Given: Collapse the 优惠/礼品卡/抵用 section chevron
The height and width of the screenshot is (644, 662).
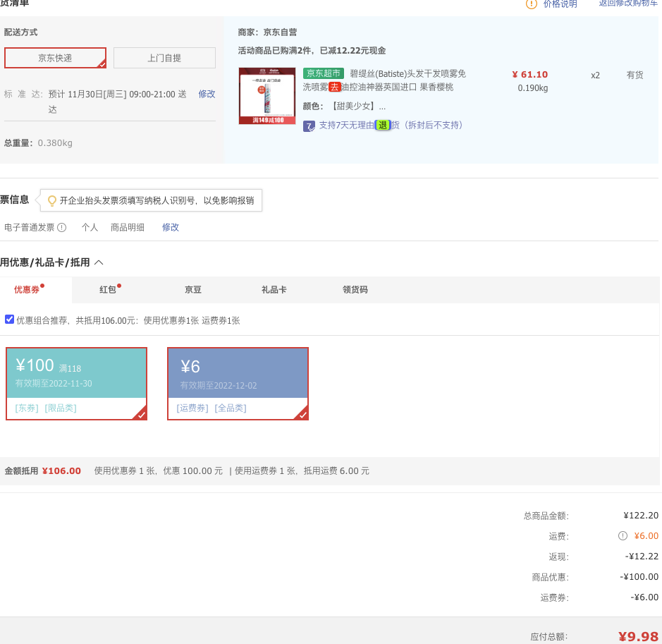Looking at the screenshot, I should [x=99, y=262].
